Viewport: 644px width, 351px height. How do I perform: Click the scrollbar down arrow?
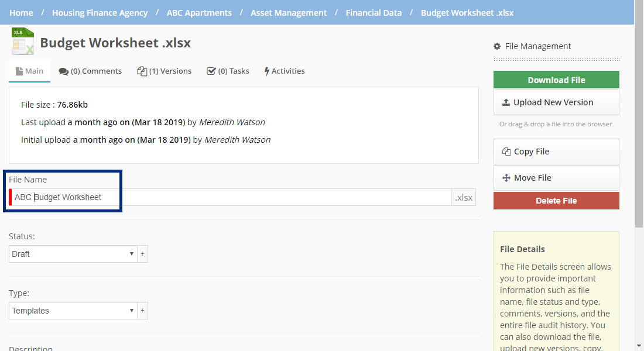click(x=639, y=346)
